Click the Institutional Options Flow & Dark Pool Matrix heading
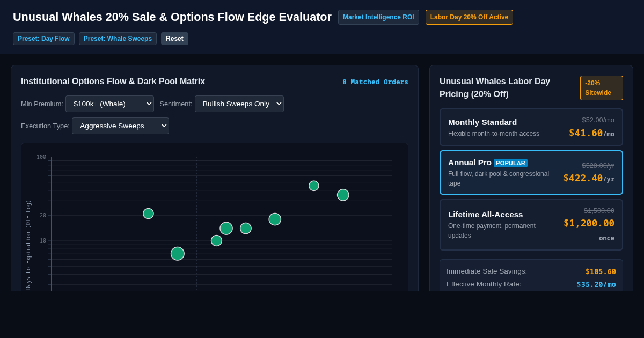This screenshot has height=338, width=644. point(113,82)
